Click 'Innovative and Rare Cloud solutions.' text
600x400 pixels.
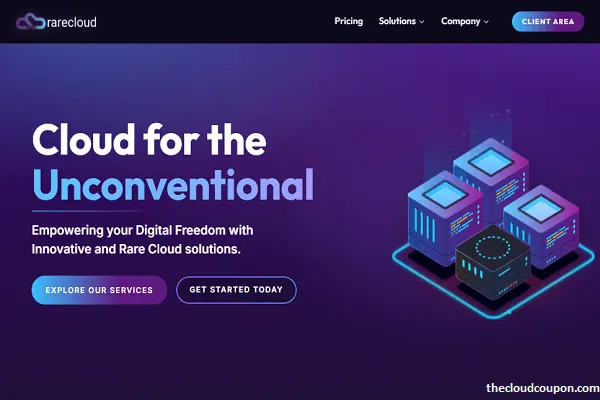coord(136,249)
